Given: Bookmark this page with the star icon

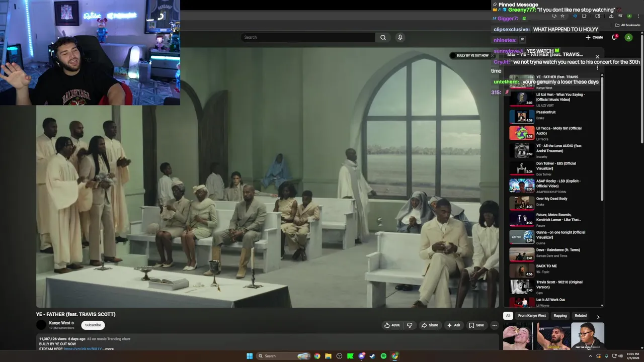Looking at the screenshot, I should [562, 16].
